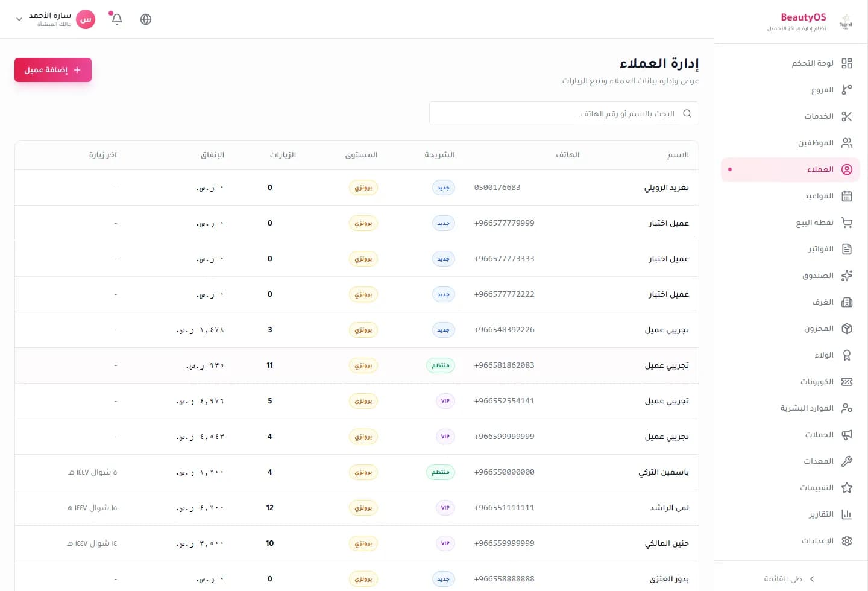
Task: Click phone number +966599999999
Action: 504,437
